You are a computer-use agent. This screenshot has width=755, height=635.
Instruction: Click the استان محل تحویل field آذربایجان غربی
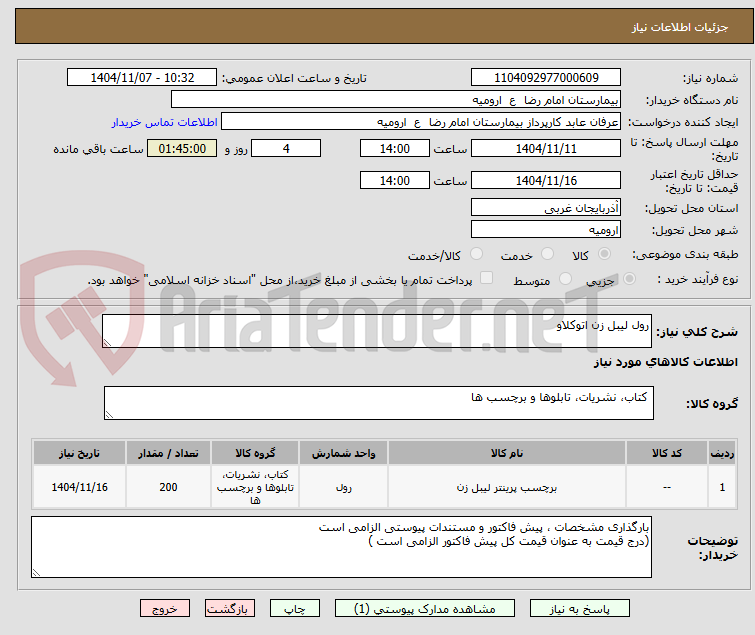(546, 207)
